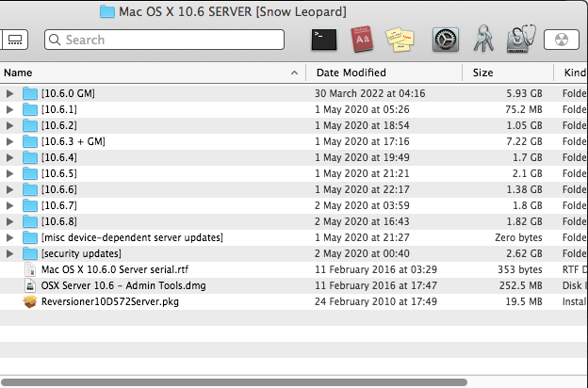Open the Stickies toolbar icon
This screenshot has height=388, width=588.
[x=400, y=40]
